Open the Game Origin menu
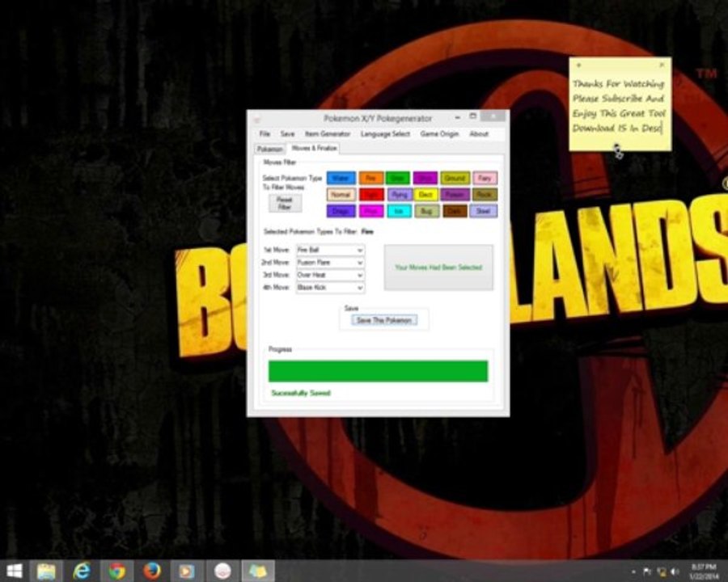 pos(439,133)
